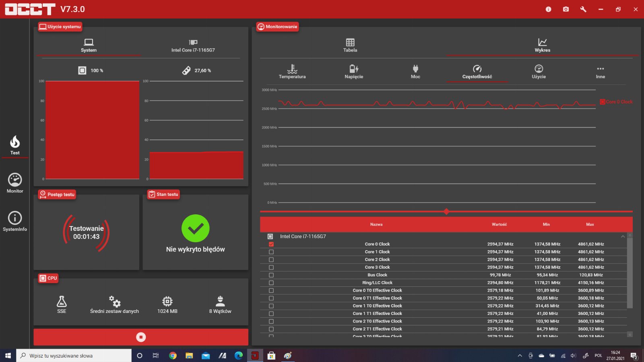Check the Core 2 Clock checkbox
The image size is (644, 362).
point(271,259)
